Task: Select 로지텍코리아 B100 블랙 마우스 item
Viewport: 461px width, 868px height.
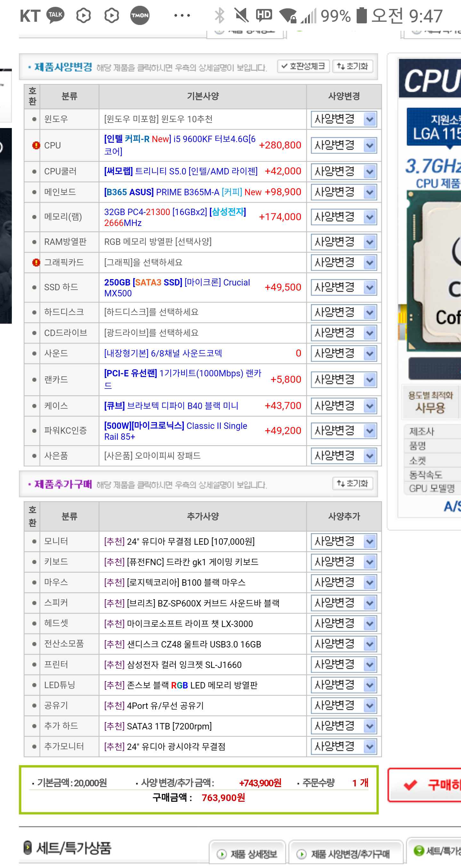Action: coord(175,582)
